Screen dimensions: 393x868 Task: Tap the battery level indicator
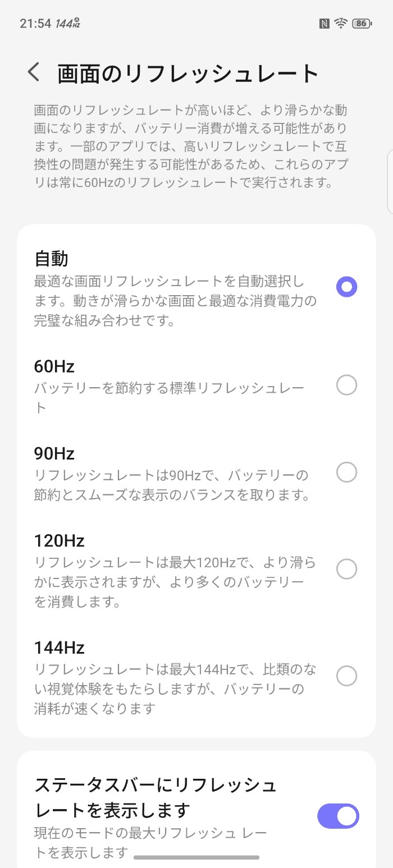tap(361, 24)
